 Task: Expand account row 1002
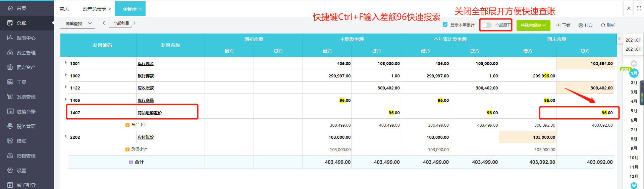66,75
